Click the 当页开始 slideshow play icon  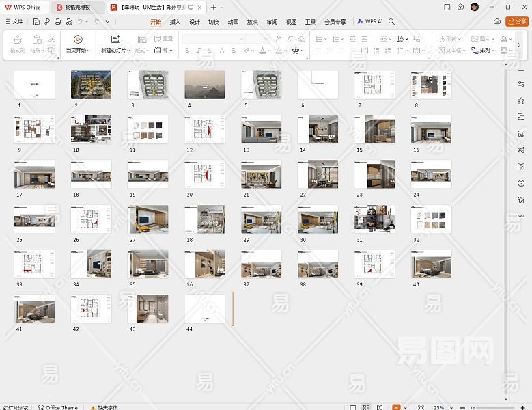tap(78, 40)
